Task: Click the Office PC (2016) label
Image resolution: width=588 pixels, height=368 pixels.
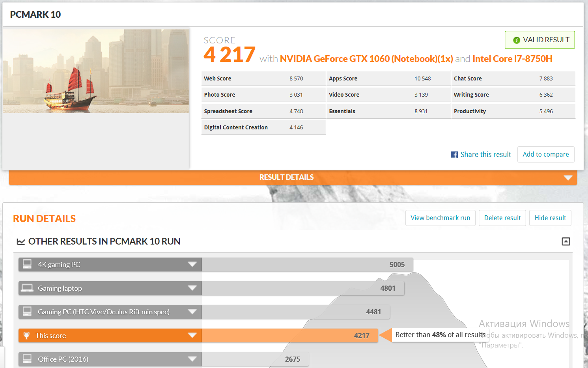Action: pos(63,359)
